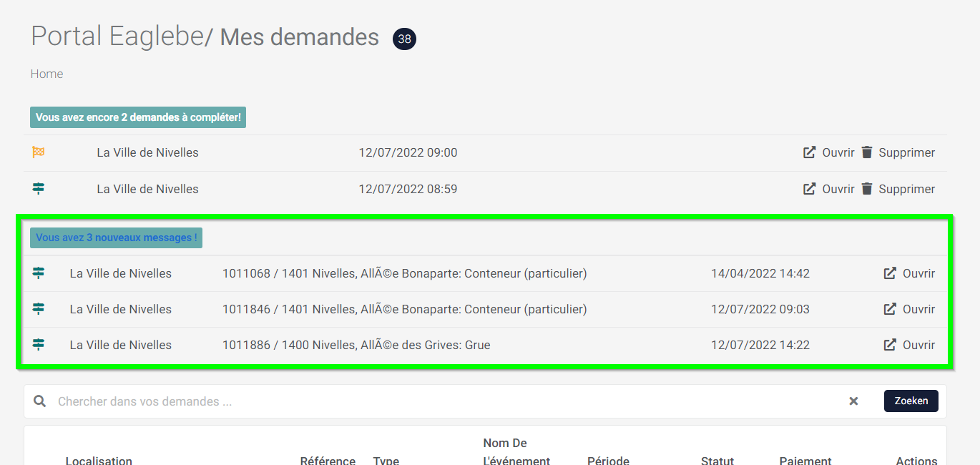980x465 pixels.
Task: Select the '14/04/2022 14:42' date
Action: (x=760, y=273)
